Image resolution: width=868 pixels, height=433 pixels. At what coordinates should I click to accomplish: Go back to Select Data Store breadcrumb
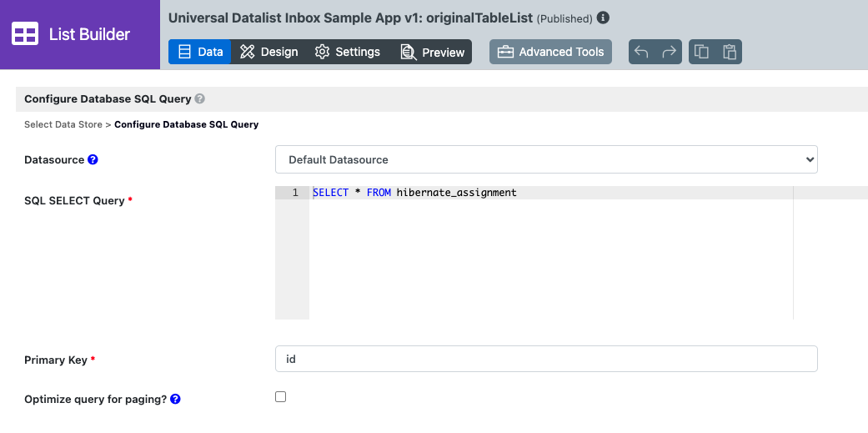63,124
